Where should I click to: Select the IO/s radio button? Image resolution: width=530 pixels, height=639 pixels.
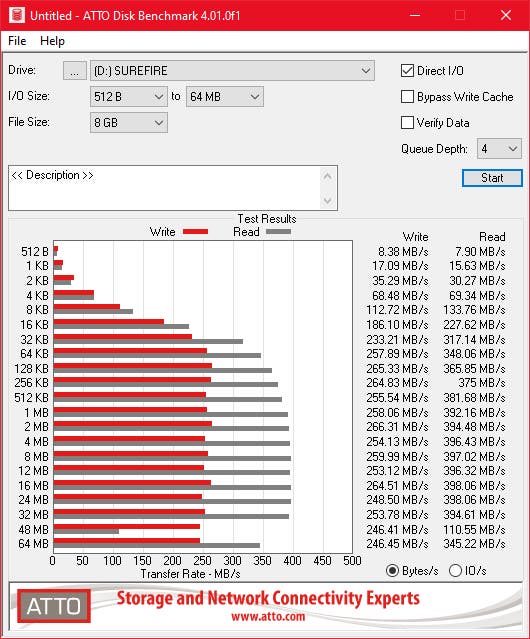coord(455,571)
